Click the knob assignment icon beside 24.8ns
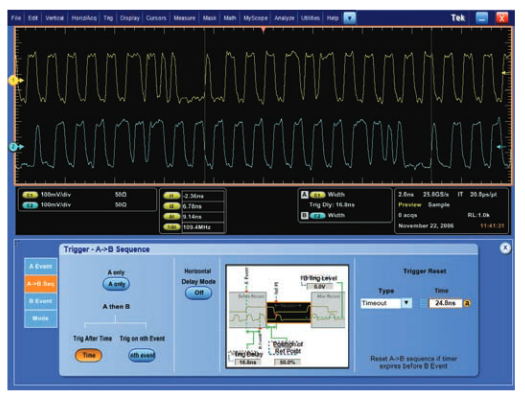Screen dimensions: 525x399 467,304
